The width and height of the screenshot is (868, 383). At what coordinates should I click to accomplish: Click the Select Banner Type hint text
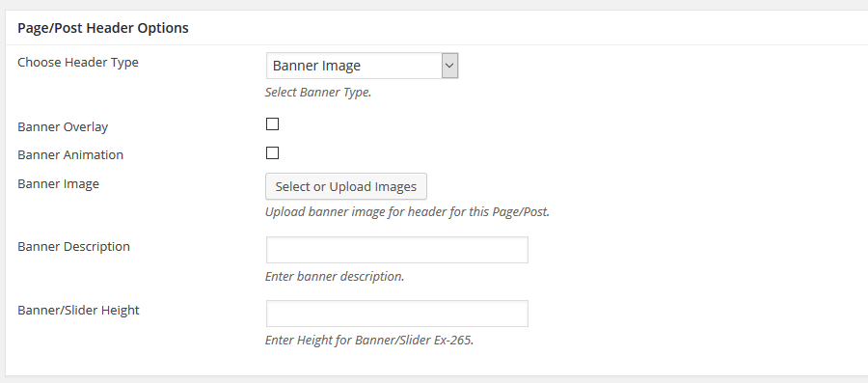pos(317,93)
